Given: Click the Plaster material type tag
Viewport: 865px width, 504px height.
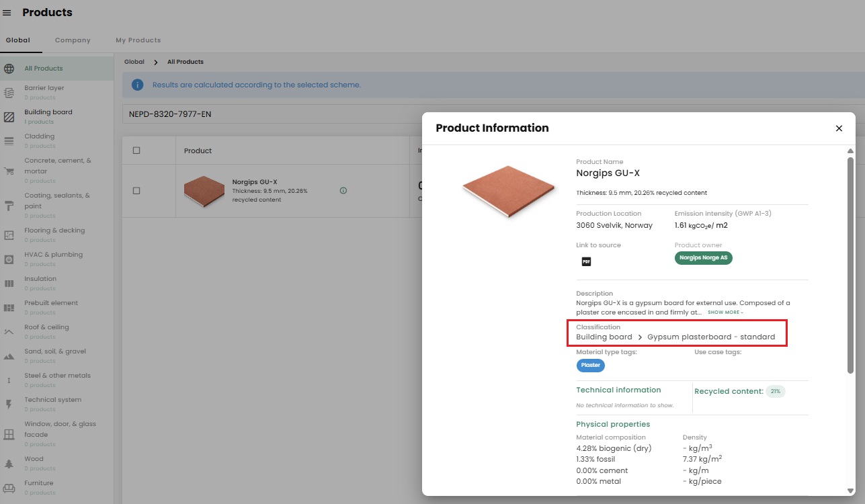Looking at the screenshot, I should coord(590,366).
